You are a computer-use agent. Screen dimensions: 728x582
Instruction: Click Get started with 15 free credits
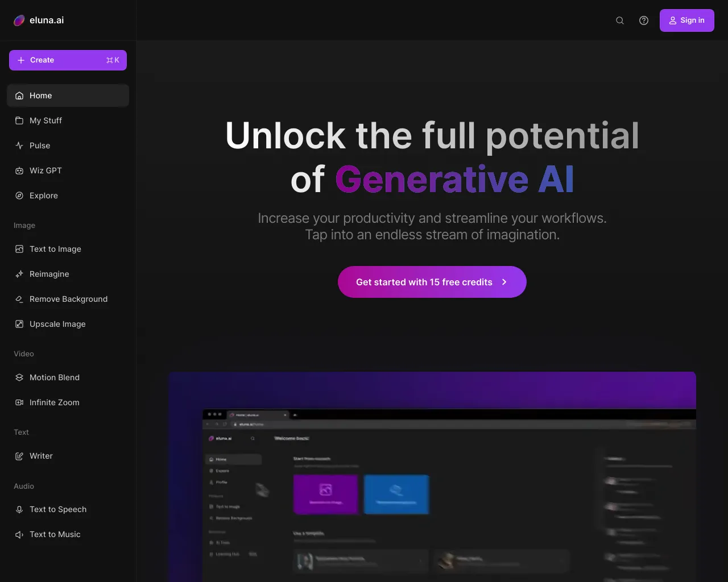(432, 282)
